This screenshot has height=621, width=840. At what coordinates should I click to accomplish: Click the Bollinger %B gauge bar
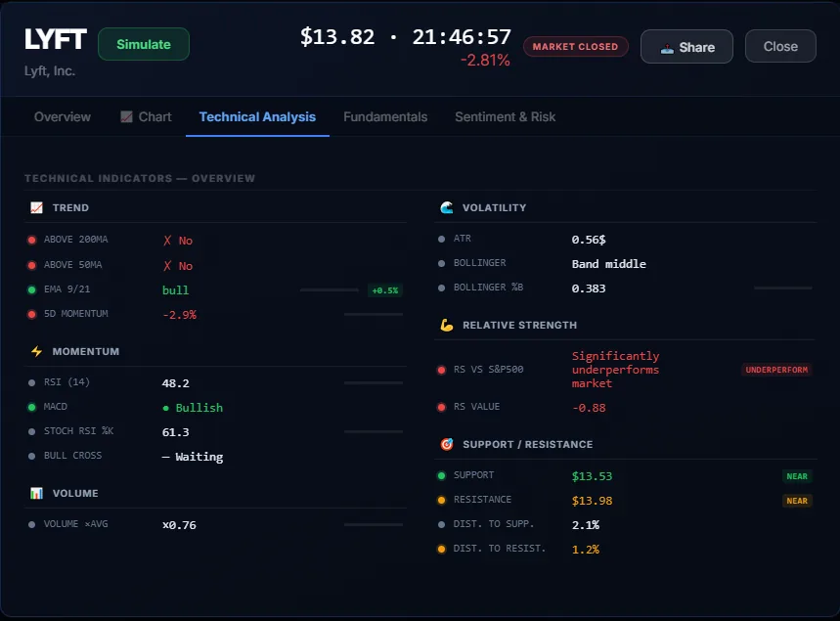pyautogui.click(x=782, y=288)
